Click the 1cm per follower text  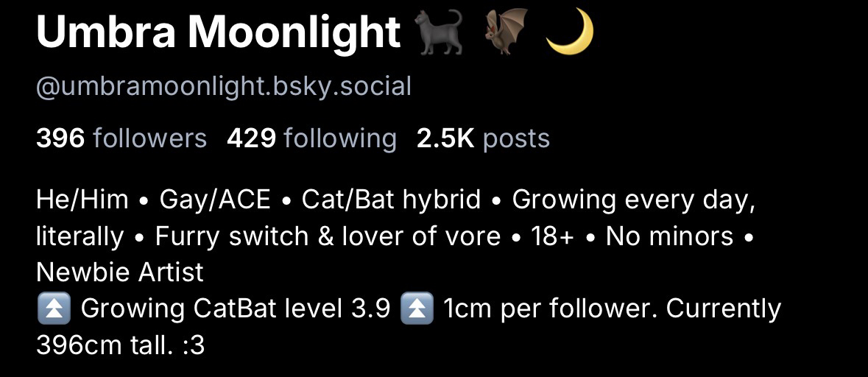[548, 309]
